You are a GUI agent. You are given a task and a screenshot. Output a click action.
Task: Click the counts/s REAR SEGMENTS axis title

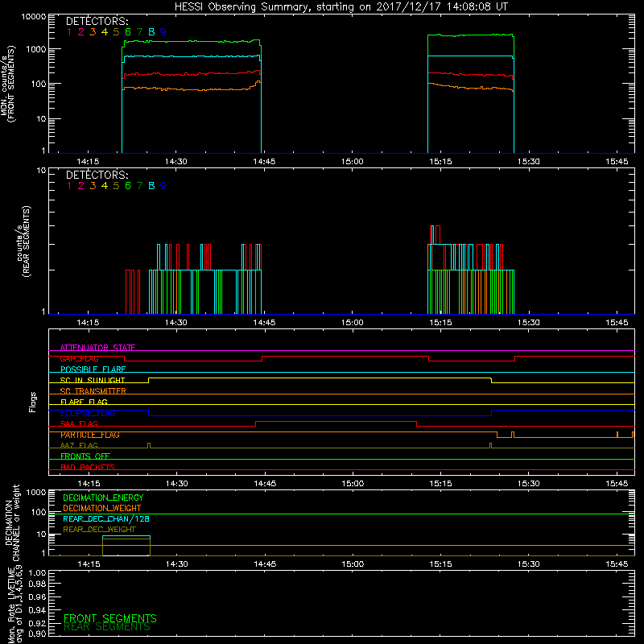[23, 241]
